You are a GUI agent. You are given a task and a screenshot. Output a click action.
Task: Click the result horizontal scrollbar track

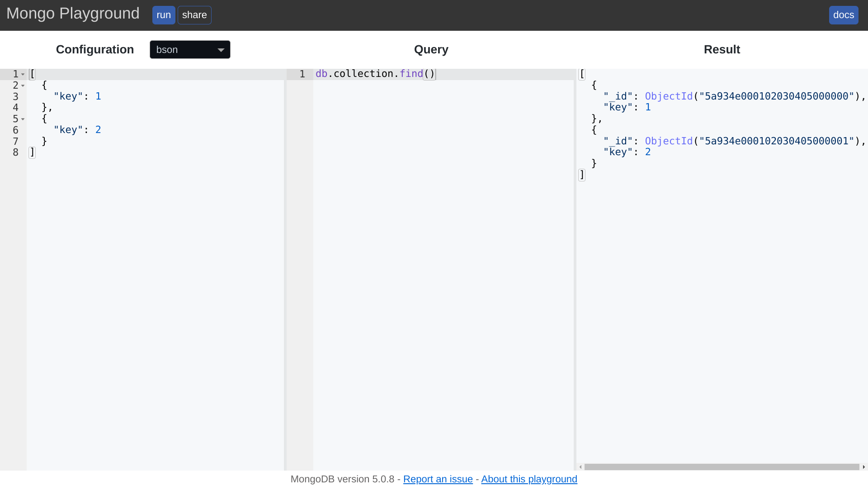tap(722, 467)
